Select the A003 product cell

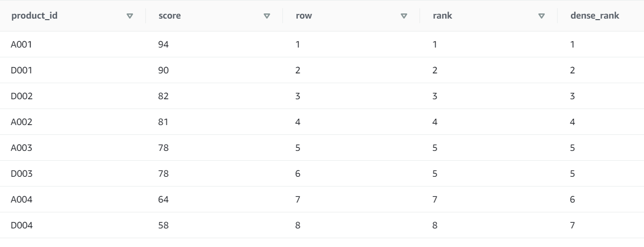[22, 148]
